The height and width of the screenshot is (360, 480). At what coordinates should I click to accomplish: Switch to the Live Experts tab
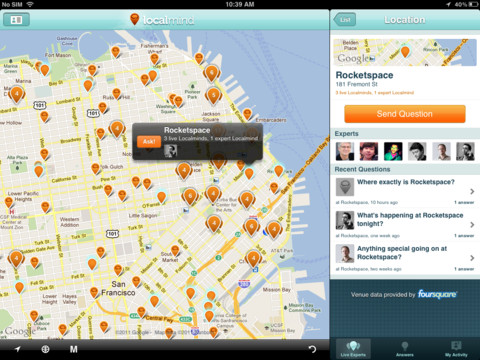coord(353,349)
